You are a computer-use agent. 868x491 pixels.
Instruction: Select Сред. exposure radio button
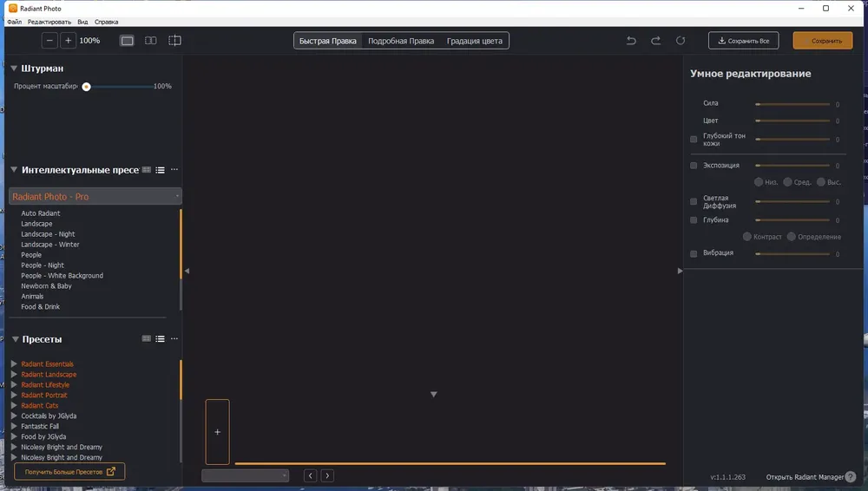(787, 182)
